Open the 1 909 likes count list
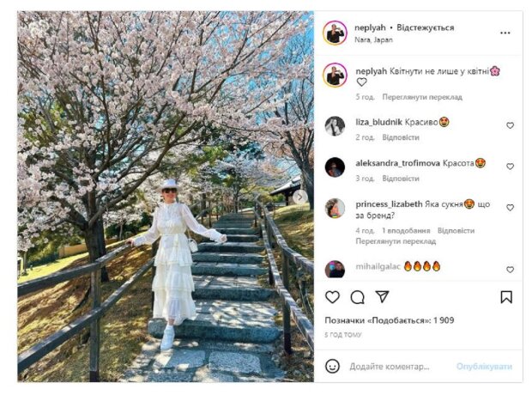Image resolution: width=532 pixels, height=401 pixels. [x=390, y=320]
